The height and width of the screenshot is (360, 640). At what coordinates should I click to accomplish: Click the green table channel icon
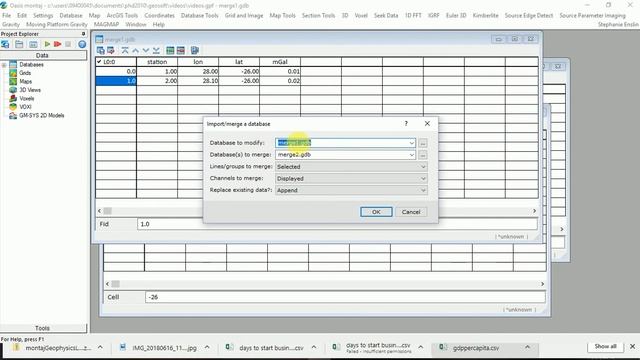[170, 50]
